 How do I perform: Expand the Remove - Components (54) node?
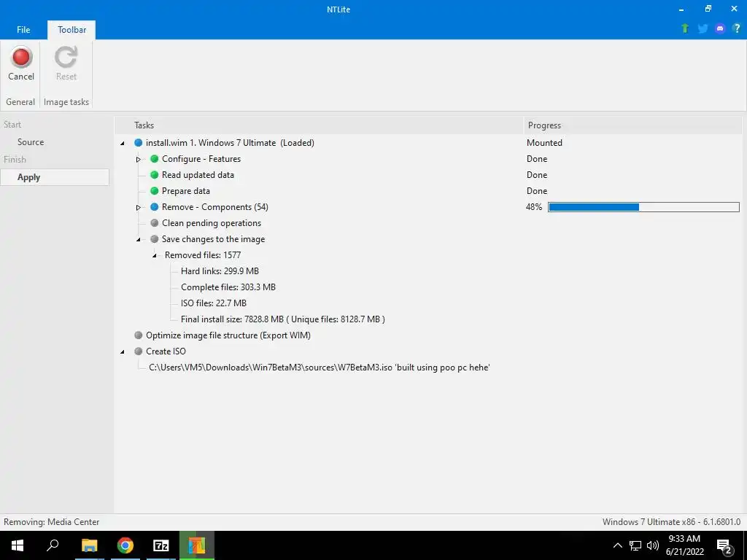139,208
